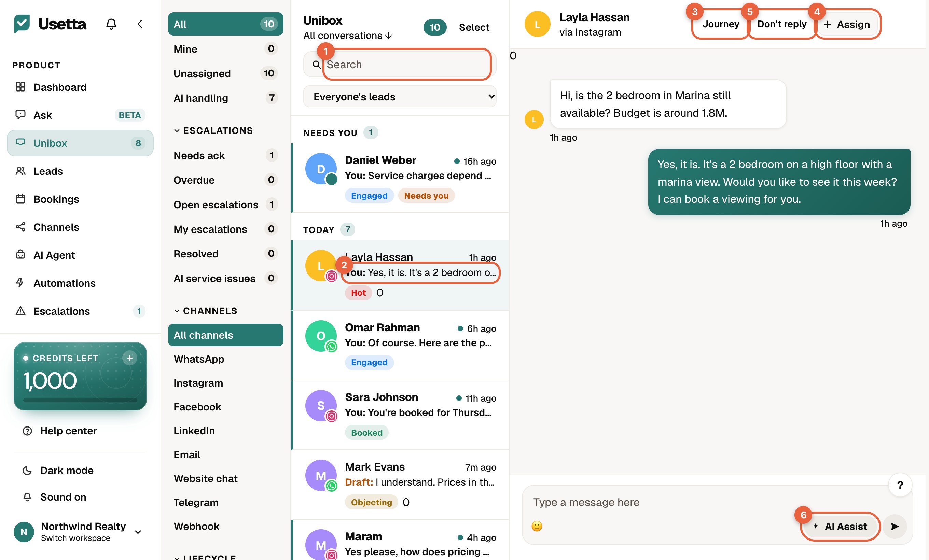This screenshot has height=560, width=929.
Task: Click the question mark help bubble
Action: point(900,485)
